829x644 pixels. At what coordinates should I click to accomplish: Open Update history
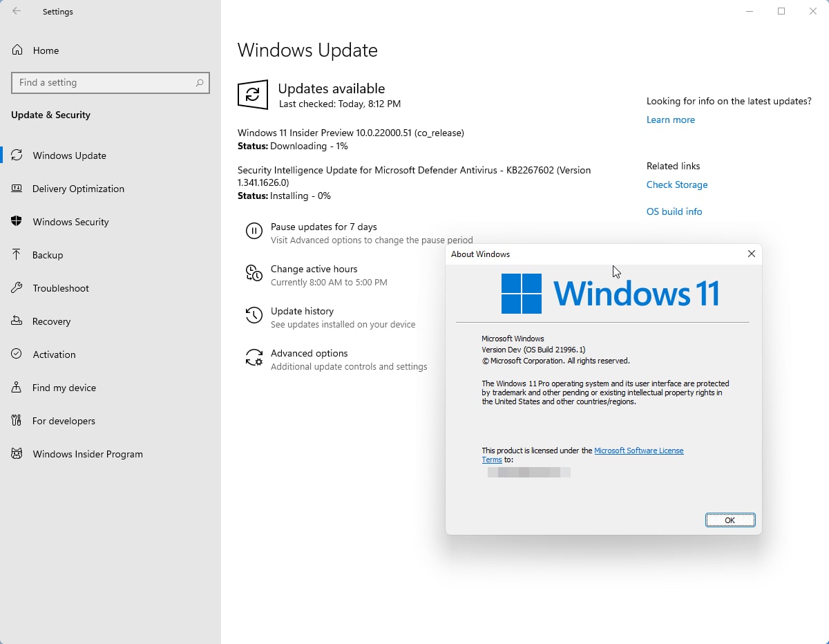coord(302,311)
